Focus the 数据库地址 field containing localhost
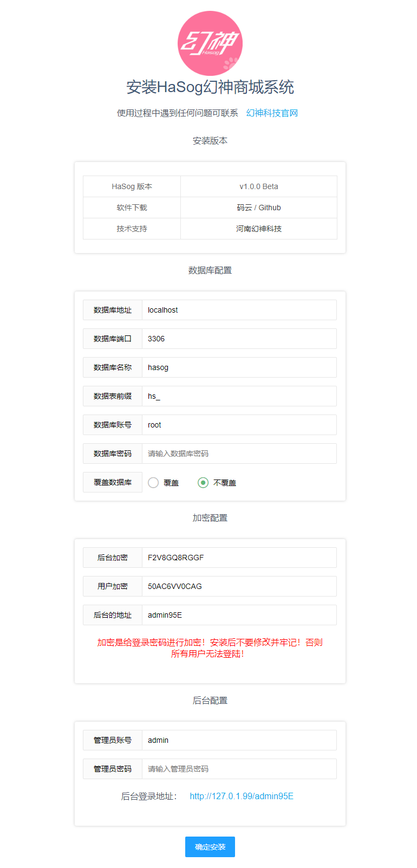 tap(239, 310)
